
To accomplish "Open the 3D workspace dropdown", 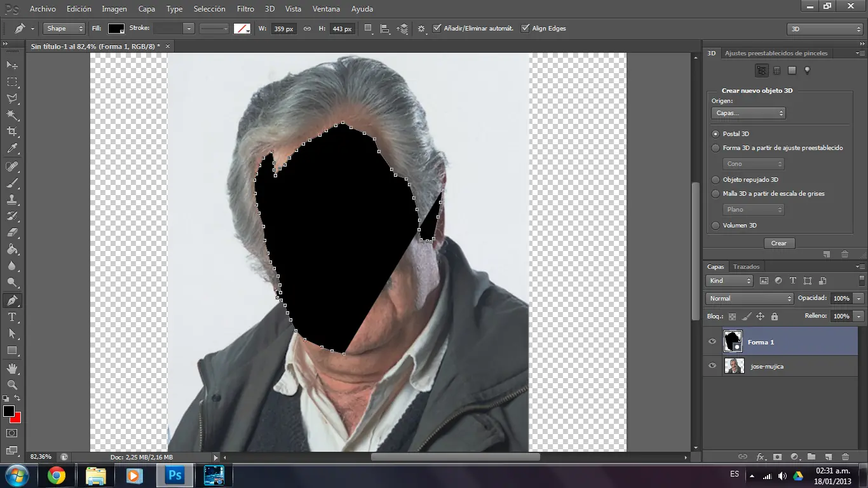I will [x=824, y=29].
